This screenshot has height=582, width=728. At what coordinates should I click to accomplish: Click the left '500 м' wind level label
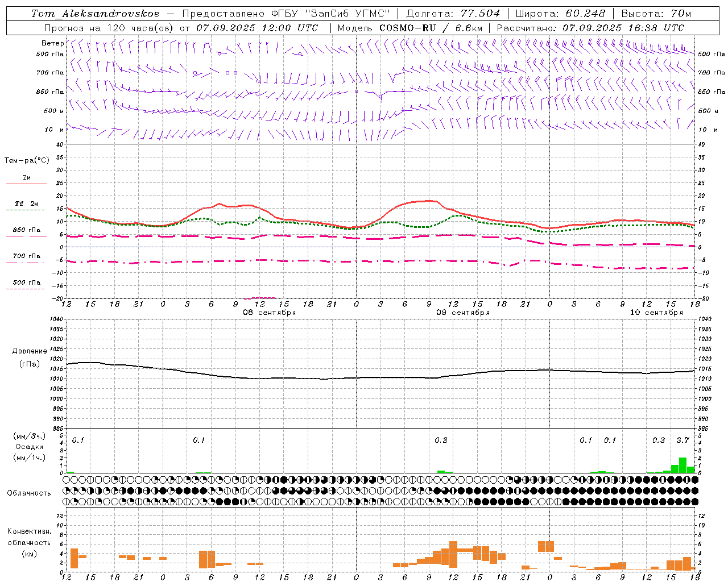click(54, 111)
